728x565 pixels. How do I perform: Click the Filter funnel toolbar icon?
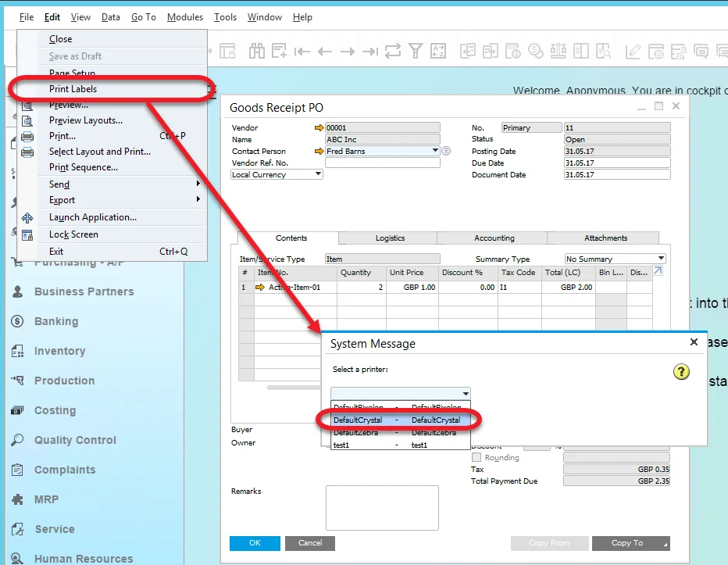(x=416, y=52)
